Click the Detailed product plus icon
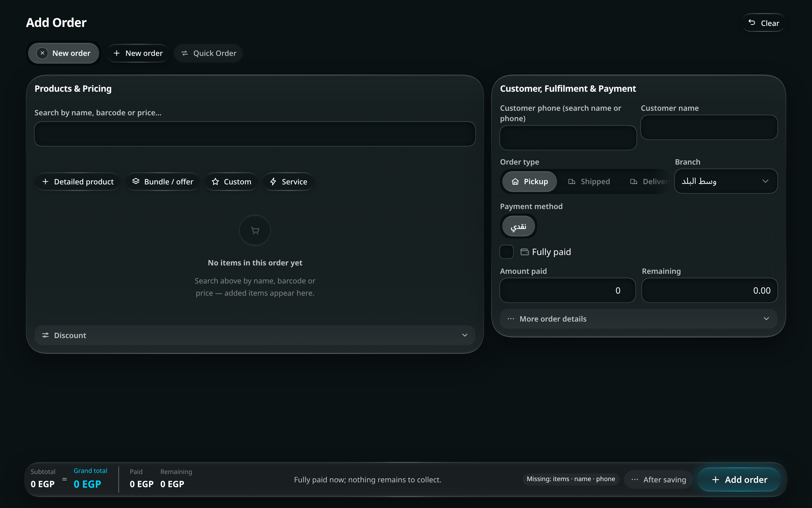Screen dimensions: 812x508 (45, 182)
